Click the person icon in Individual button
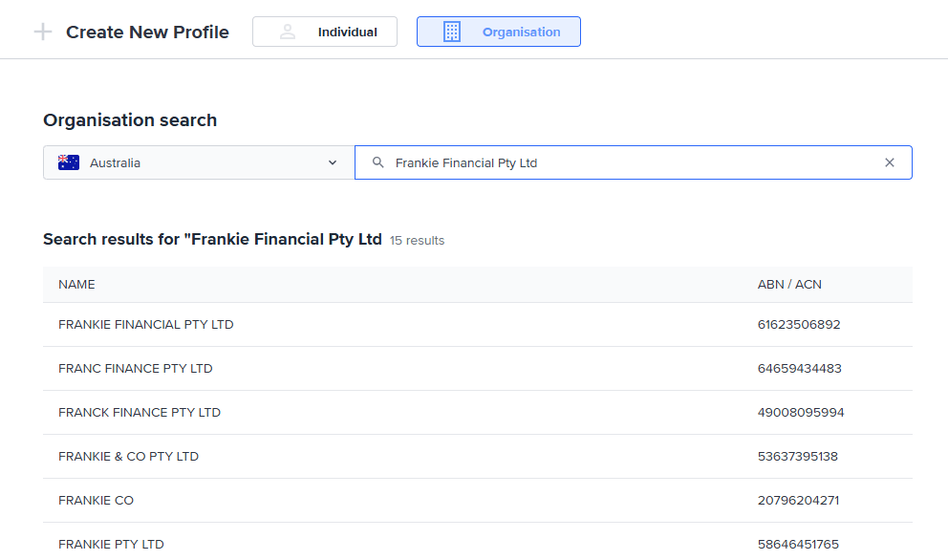Screen dimensions: 948x560 288,32
